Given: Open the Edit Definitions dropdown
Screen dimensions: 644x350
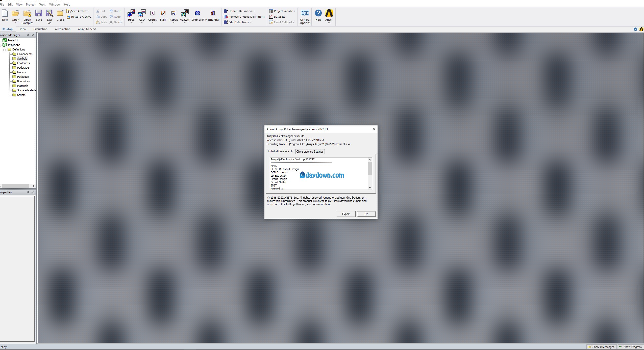Looking at the screenshot, I should 251,22.
